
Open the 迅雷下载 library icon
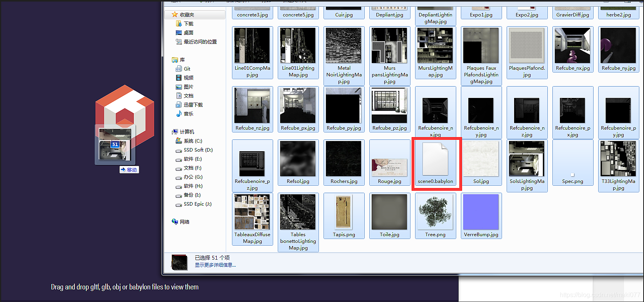(x=179, y=105)
